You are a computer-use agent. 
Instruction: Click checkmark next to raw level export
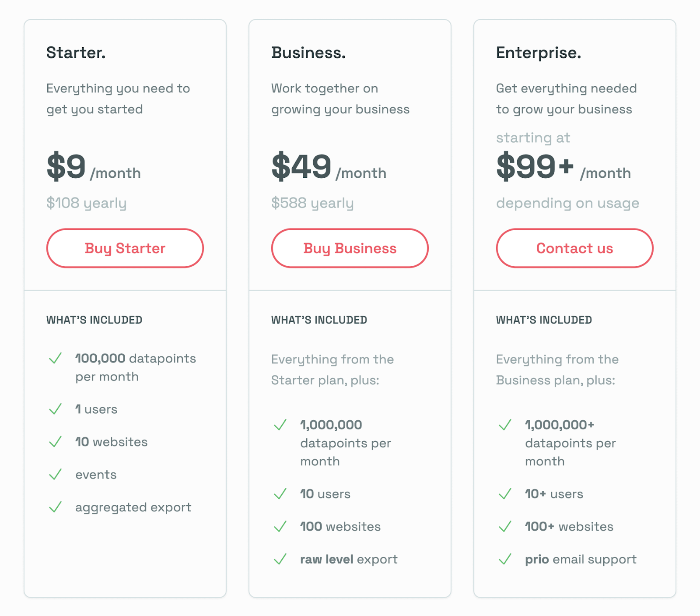[x=280, y=559]
